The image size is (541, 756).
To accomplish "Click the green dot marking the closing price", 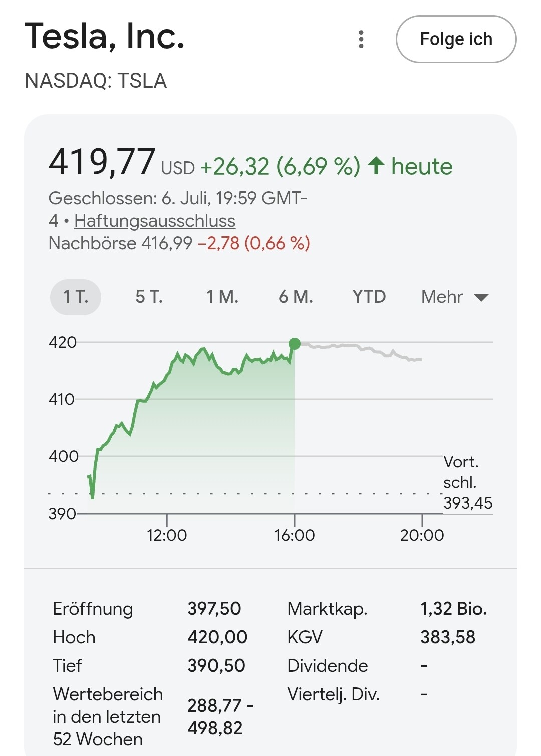I will point(295,344).
